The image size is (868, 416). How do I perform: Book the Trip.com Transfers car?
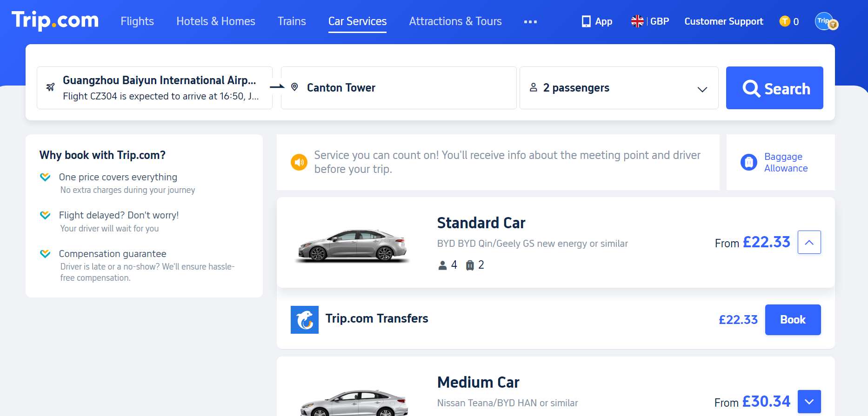[x=793, y=320]
